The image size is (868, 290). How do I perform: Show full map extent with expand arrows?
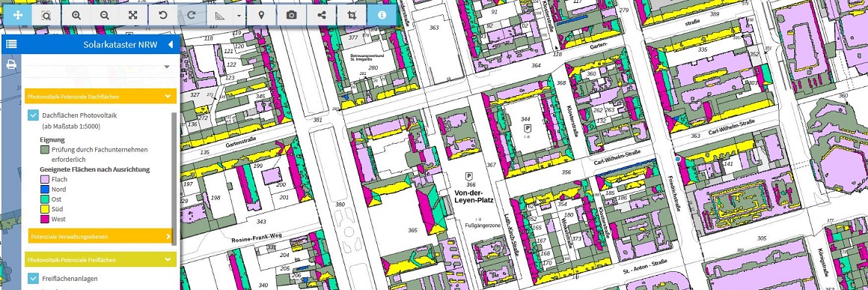pos(133,15)
